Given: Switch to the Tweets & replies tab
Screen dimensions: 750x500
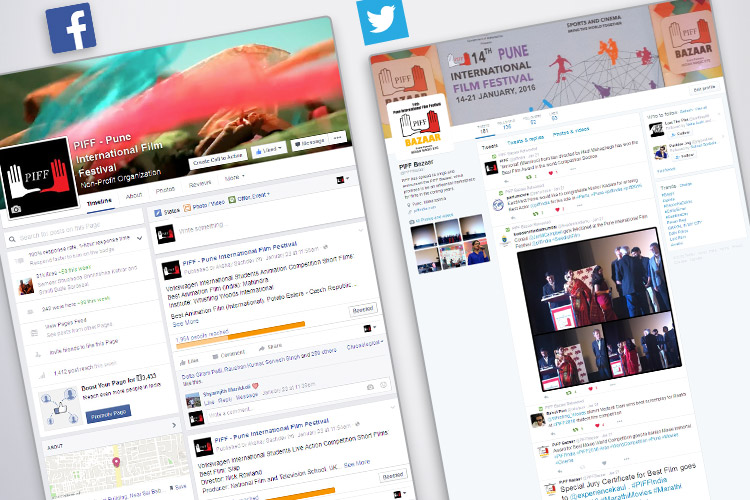Looking at the screenshot, I should click(x=525, y=140).
